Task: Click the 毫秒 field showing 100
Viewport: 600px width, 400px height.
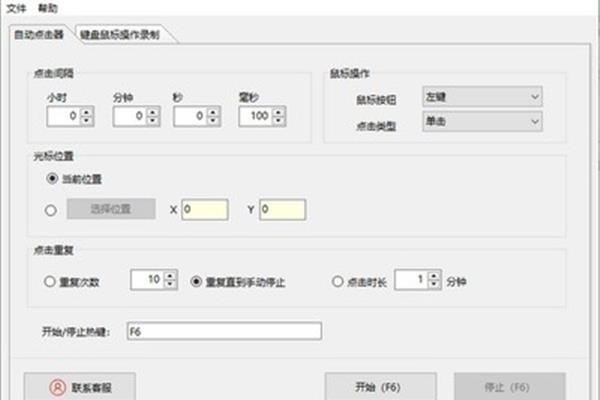Action: point(256,116)
